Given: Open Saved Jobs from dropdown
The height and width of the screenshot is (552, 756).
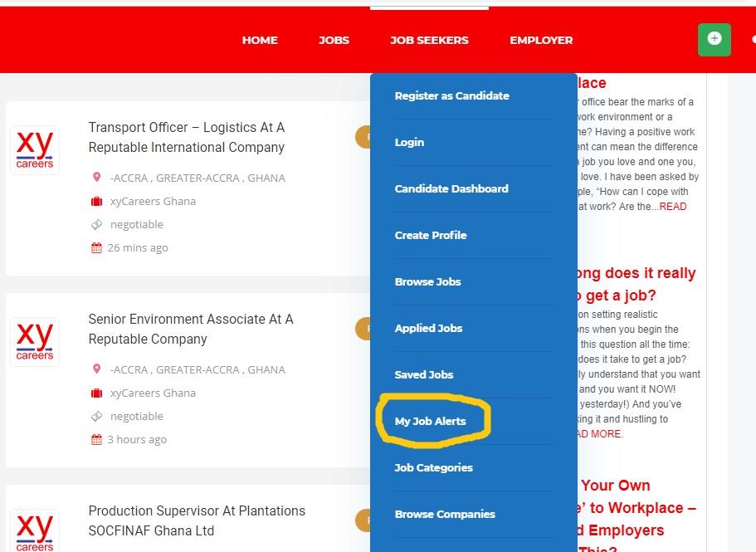Looking at the screenshot, I should click(424, 374).
